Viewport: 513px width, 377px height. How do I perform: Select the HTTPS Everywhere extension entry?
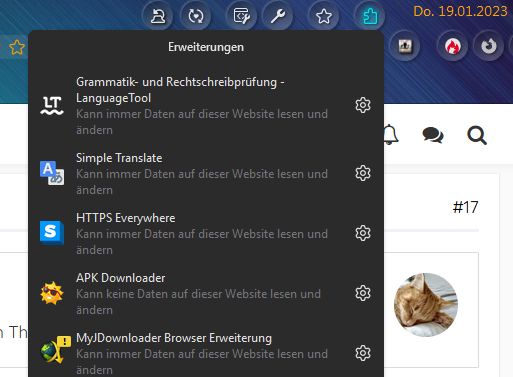coord(193,233)
